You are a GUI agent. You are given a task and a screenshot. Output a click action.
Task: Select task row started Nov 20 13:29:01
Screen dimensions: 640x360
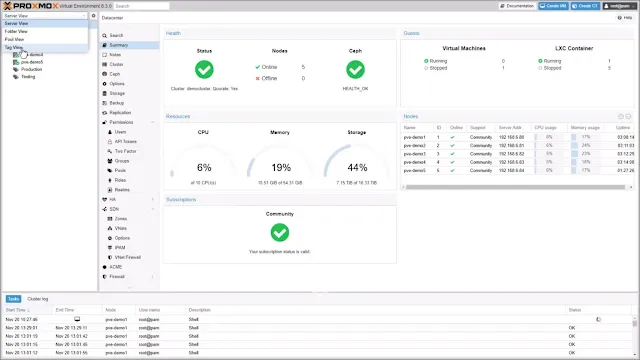coord(318,328)
